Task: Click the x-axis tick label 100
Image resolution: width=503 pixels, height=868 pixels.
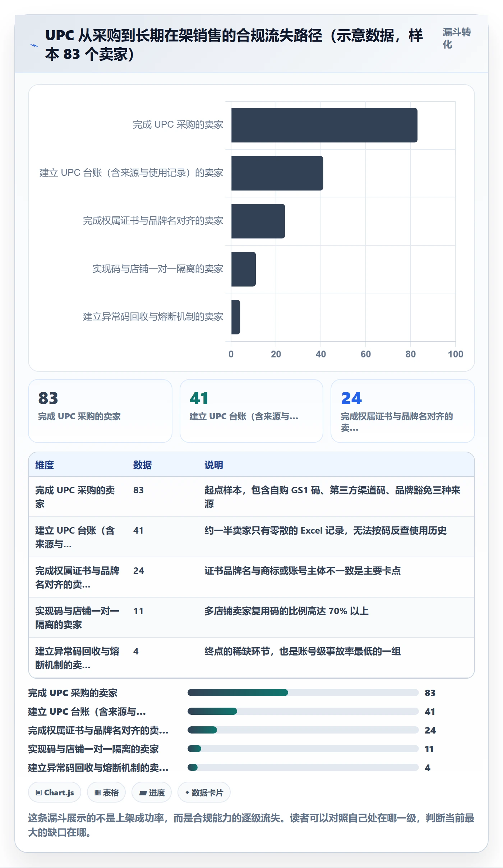Action: (456, 354)
